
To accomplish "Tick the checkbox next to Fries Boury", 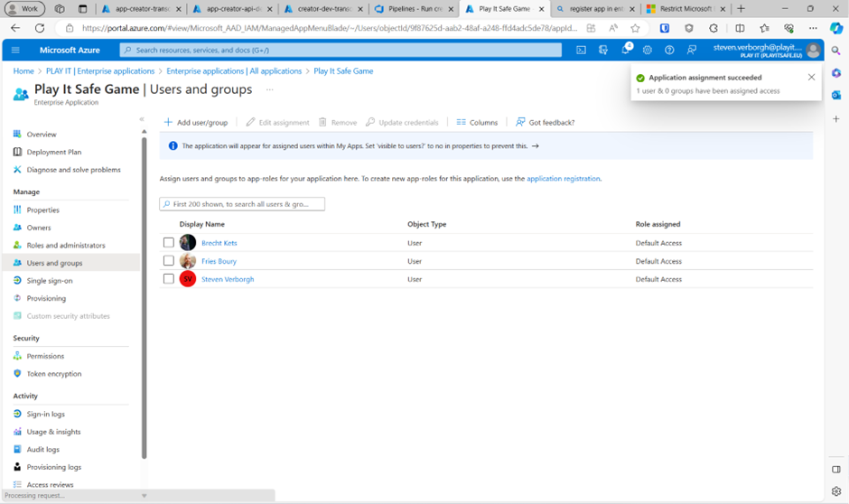I will 169,261.
